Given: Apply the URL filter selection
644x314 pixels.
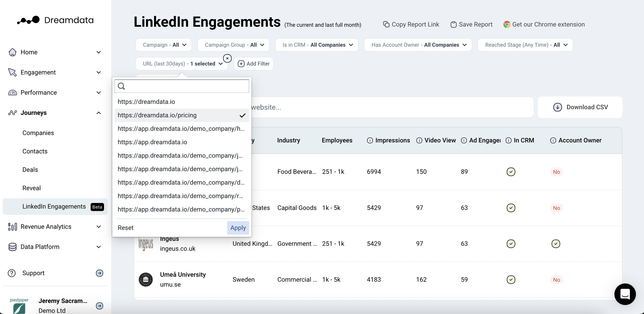Looking at the screenshot, I should pyautogui.click(x=238, y=228).
